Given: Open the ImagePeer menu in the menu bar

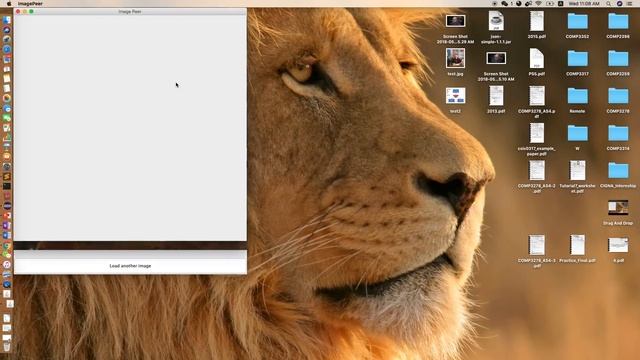Looking at the screenshot, I should point(30,4).
